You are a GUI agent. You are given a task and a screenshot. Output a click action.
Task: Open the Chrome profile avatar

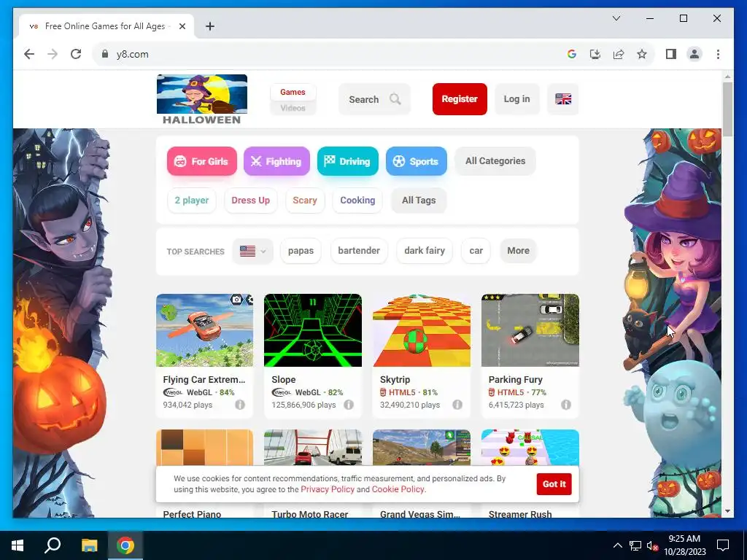(x=694, y=54)
